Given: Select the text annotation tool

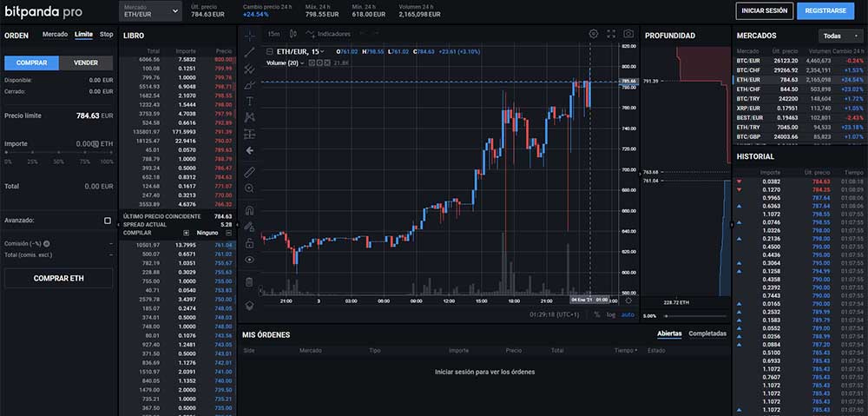Looking at the screenshot, I should pos(250,101).
